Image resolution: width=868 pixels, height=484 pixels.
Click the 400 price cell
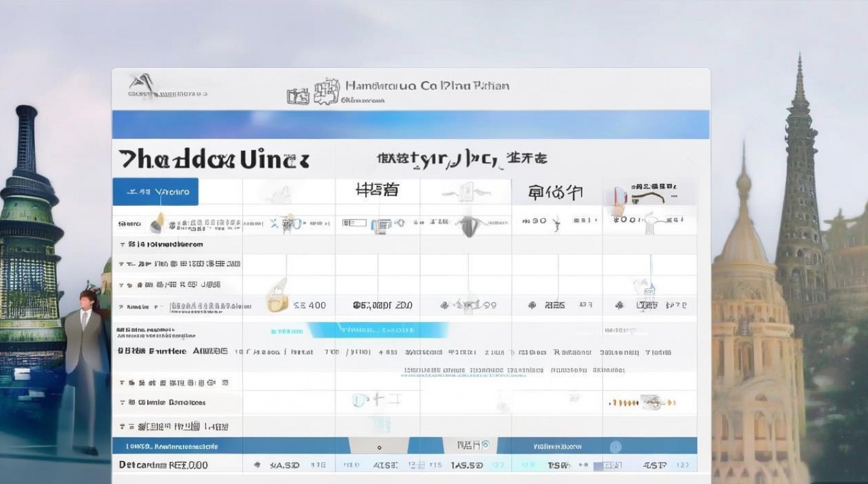coord(310,305)
